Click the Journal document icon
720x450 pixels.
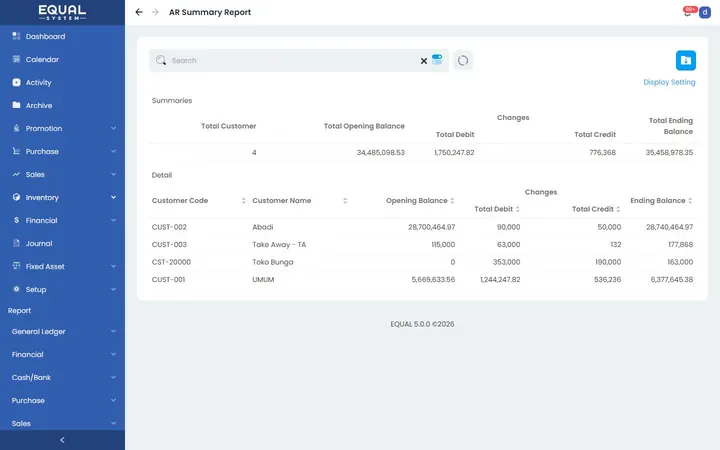point(17,243)
